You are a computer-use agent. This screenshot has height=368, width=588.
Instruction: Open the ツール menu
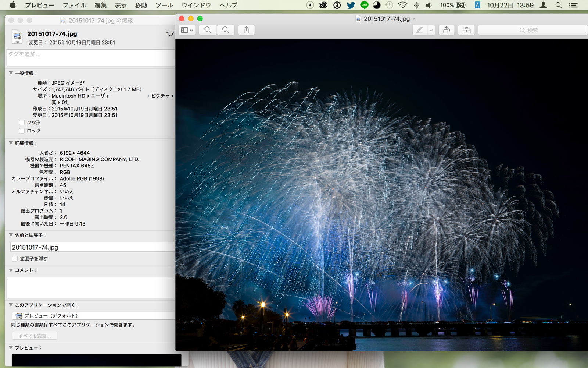point(164,5)
